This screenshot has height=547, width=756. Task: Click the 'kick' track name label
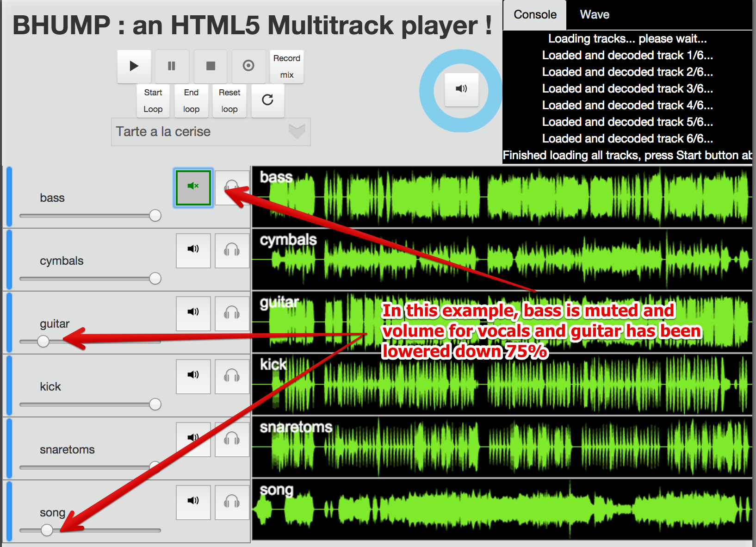(50, 386)
